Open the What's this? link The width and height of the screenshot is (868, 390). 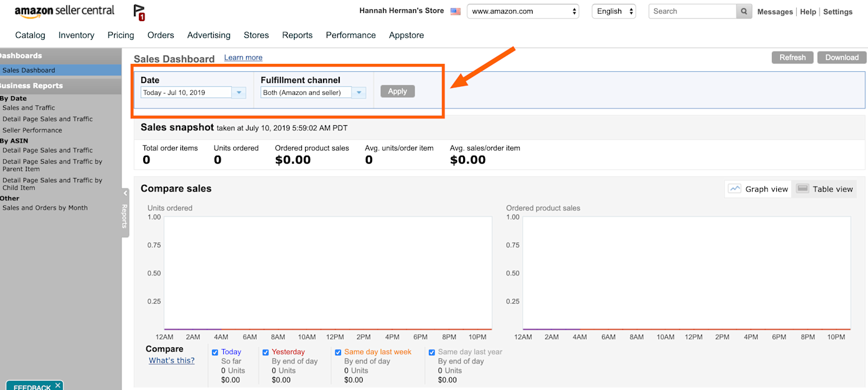click(172, 360)
